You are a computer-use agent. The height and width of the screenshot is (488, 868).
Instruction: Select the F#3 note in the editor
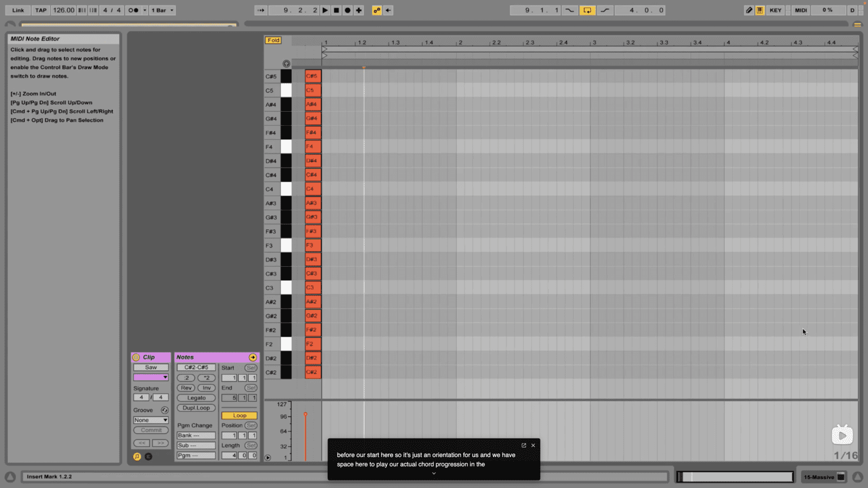[x=313, y=231]
